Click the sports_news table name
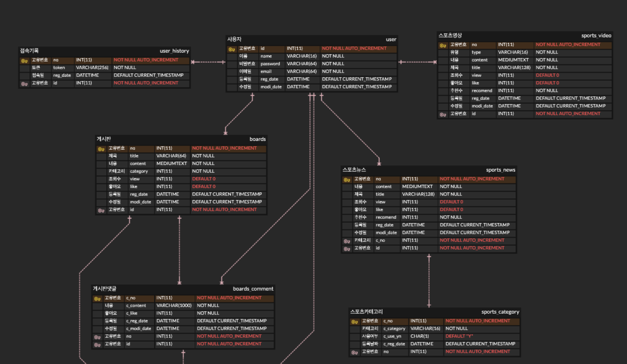This screenshot has width=627, height=364. 501,170
